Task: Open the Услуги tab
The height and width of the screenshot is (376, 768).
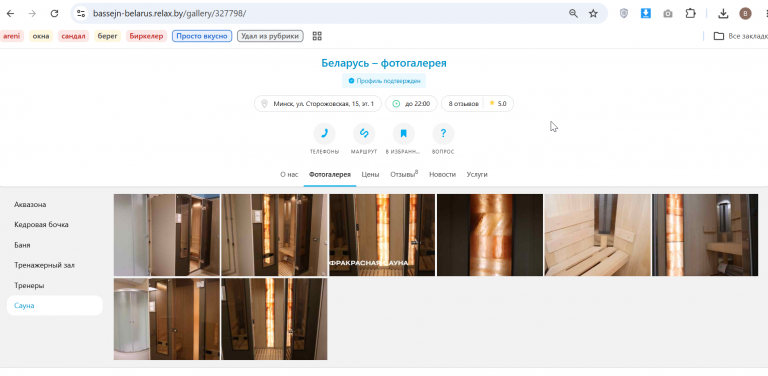Action: pos(477,174)
